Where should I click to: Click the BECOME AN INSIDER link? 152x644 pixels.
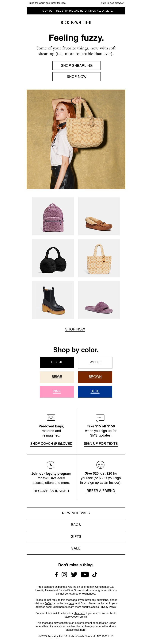click(51, 491)
